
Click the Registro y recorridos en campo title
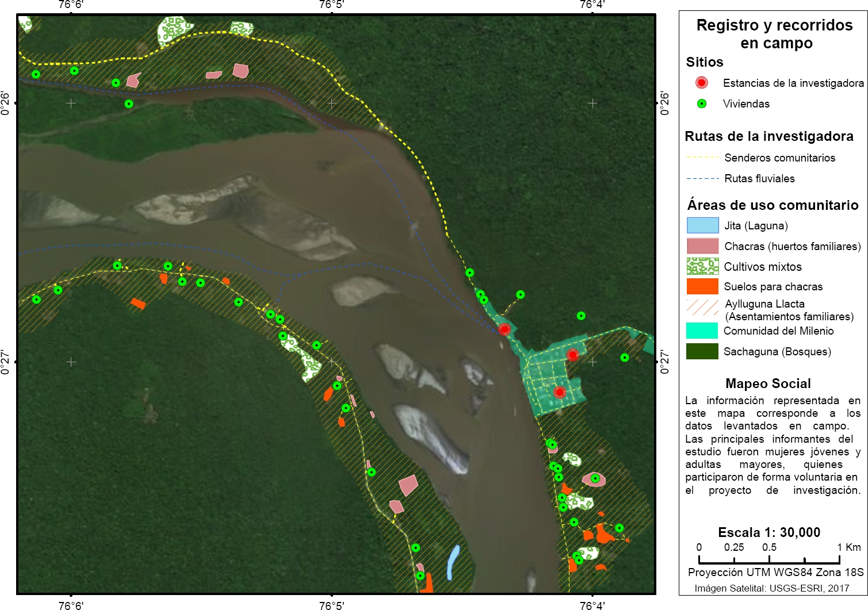(774, 34)
